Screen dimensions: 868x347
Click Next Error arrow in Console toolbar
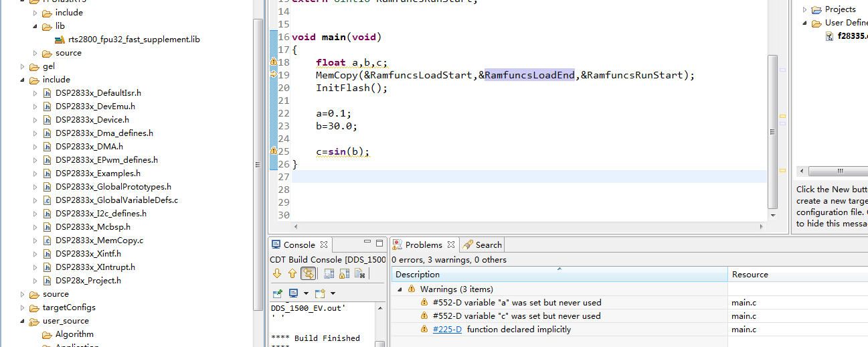point(277,273)
